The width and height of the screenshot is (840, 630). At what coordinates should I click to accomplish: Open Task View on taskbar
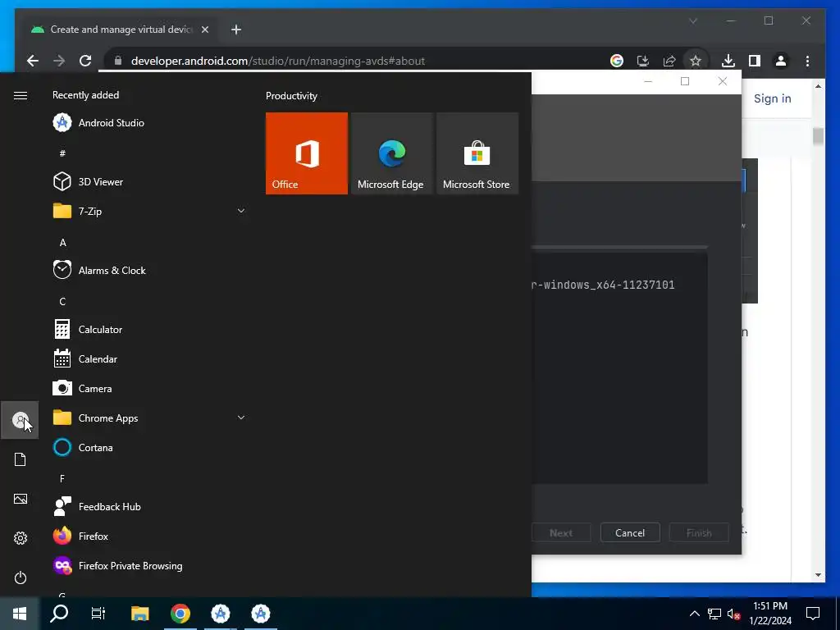[x=98, y=614]
